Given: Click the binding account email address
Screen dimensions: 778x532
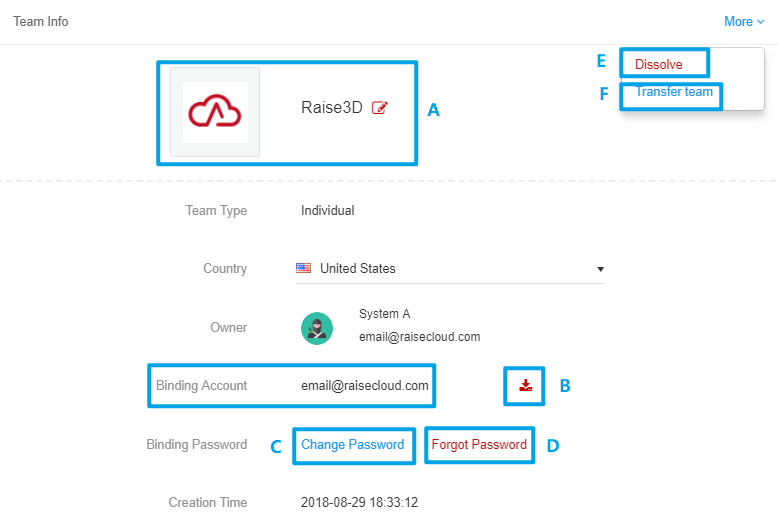Looking at the screenshot, I should (x=364, y=385).
